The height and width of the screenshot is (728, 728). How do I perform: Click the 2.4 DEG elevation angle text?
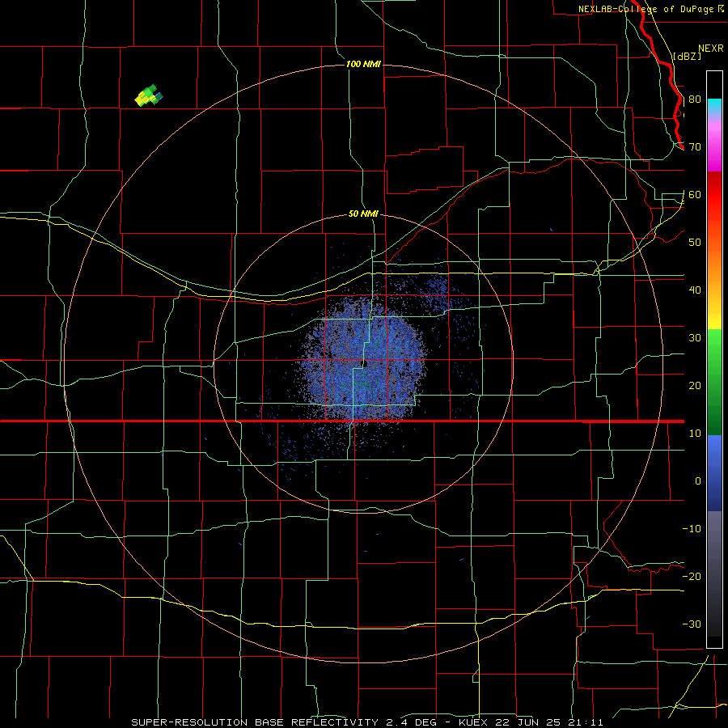coord(412,722)
